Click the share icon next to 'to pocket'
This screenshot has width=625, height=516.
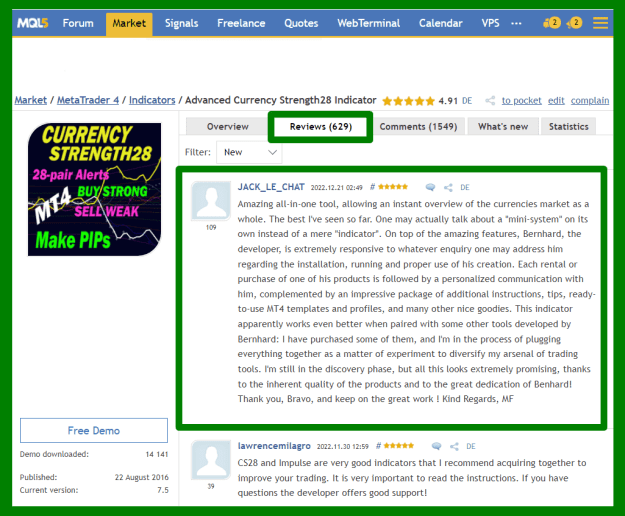pos(490,100)
